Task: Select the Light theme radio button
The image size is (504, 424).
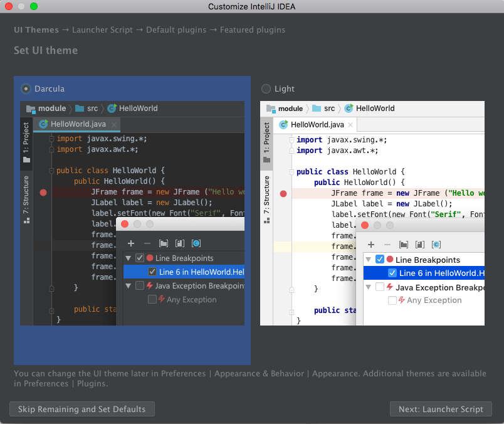Action: click(x=266, y=89)
